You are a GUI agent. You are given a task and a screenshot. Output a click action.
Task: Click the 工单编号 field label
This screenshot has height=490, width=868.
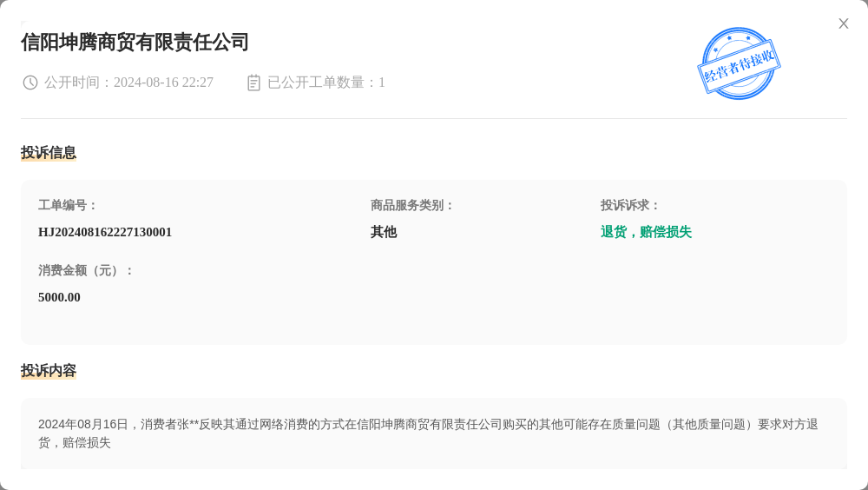click(x=67, y=205)
